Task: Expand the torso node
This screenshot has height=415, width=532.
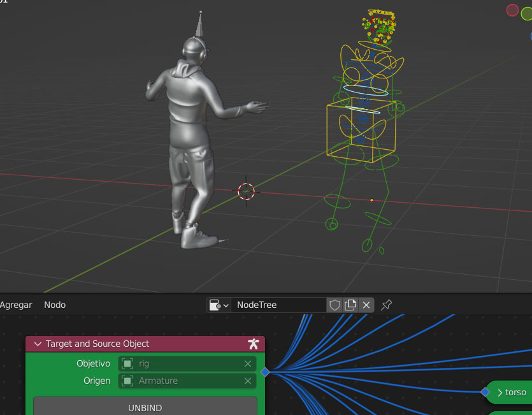Action: 500,393
